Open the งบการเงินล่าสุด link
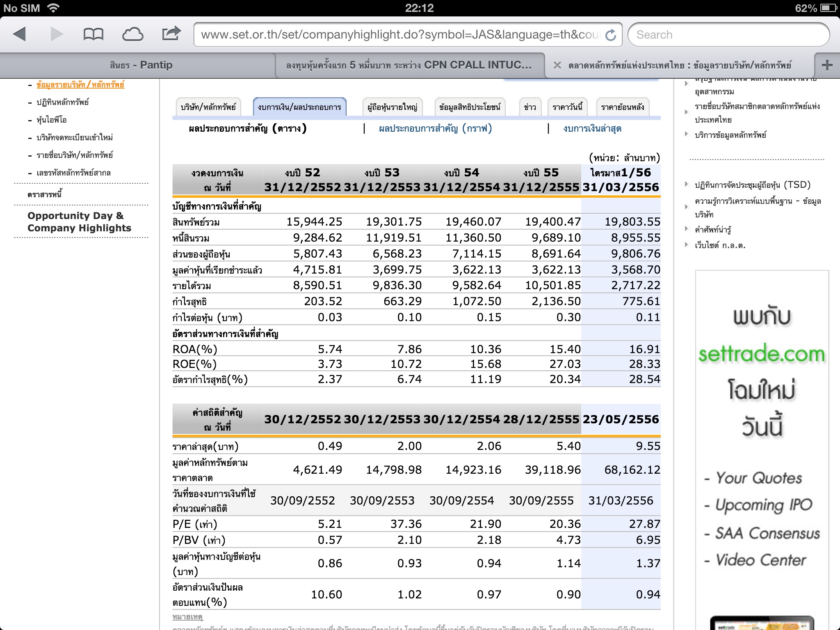This screenshot has width=840, height=630. click(592, 129)
